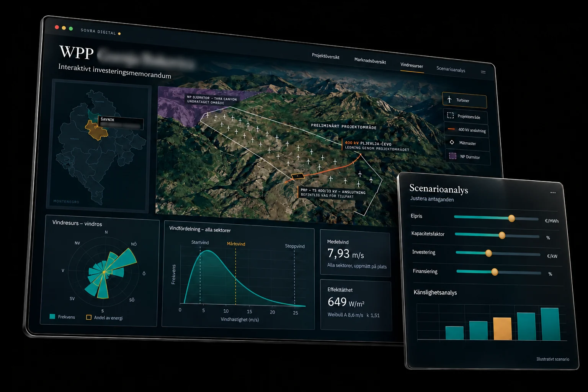588x392 pixels.
Task: Click the Andel av energi legend square
Action: tap(89, 317)
